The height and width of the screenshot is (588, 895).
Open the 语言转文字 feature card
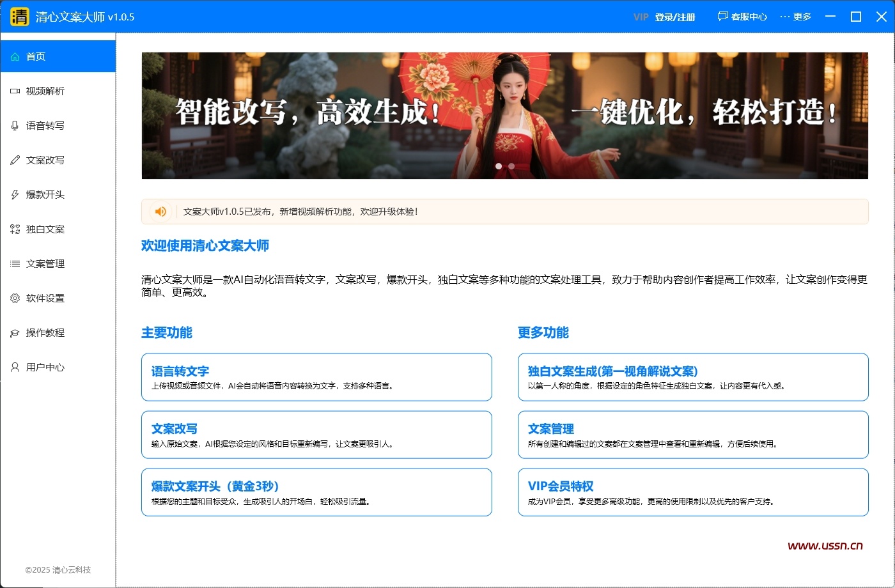(x=316, y=377)
